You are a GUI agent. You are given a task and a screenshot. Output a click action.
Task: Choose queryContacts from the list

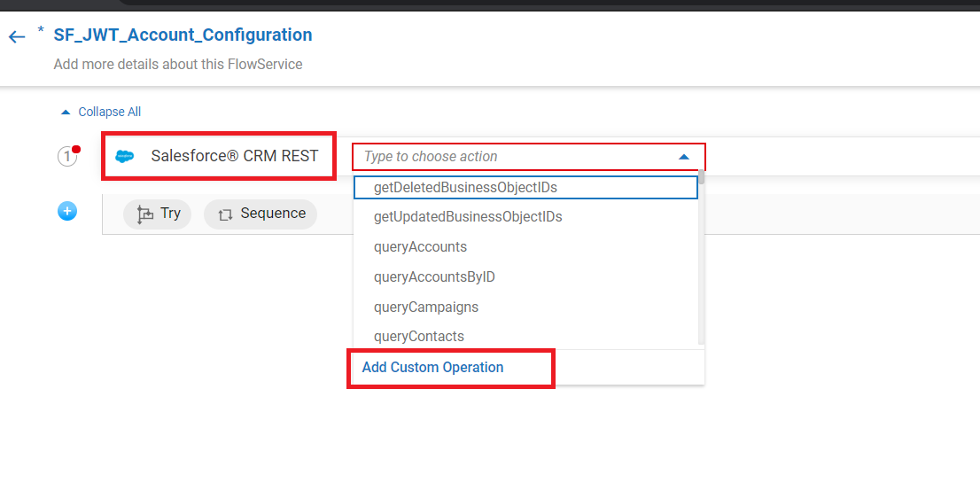coord(419,336)
